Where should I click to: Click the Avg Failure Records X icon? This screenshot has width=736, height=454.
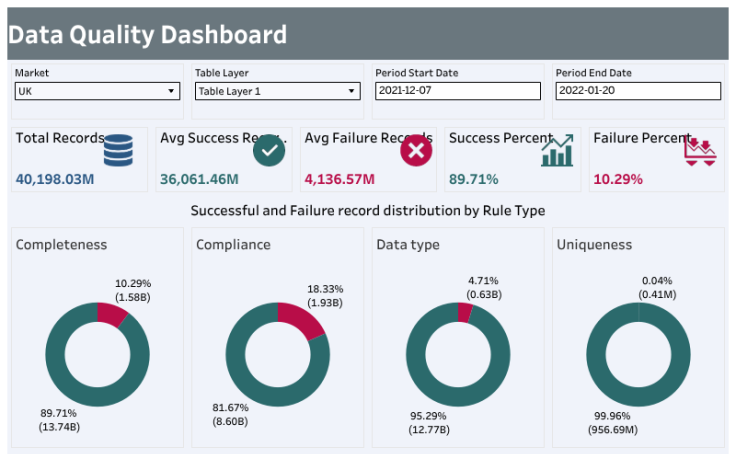tap(415, 151)
